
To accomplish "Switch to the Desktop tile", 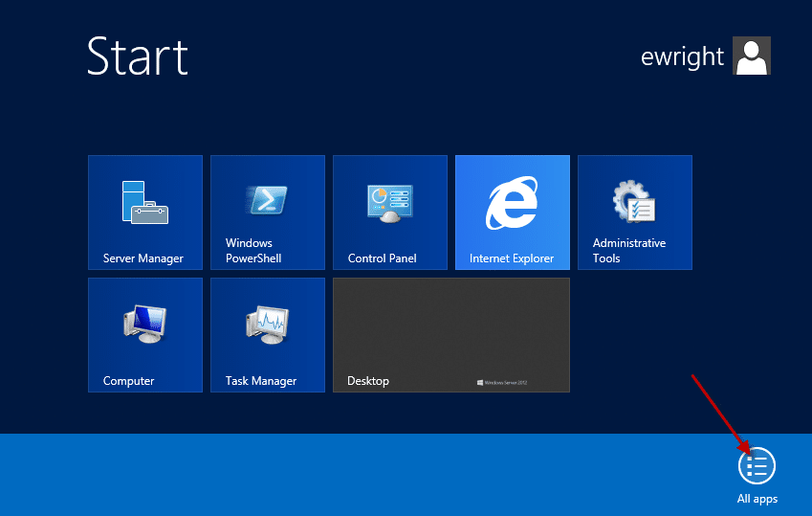I will (x=451, y=335).
